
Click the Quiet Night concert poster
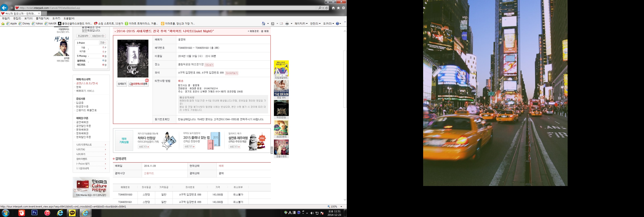[133, 58]
